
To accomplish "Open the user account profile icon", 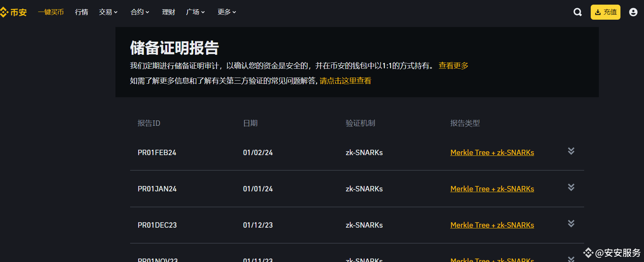I will (x=633, y=12).
